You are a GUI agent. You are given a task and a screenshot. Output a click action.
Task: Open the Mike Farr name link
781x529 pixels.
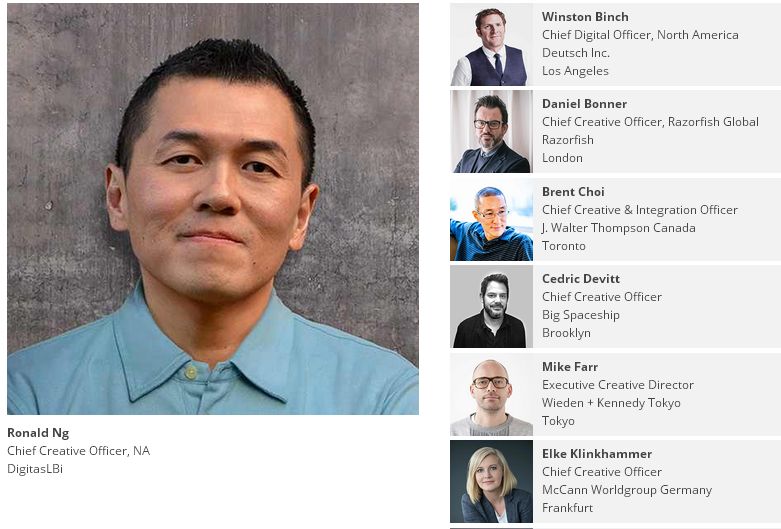pos(570,367)
